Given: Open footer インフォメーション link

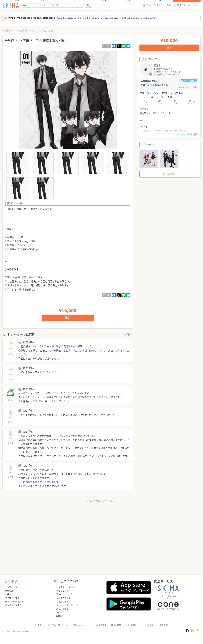Looking at the screenshot, I should 65,587.
